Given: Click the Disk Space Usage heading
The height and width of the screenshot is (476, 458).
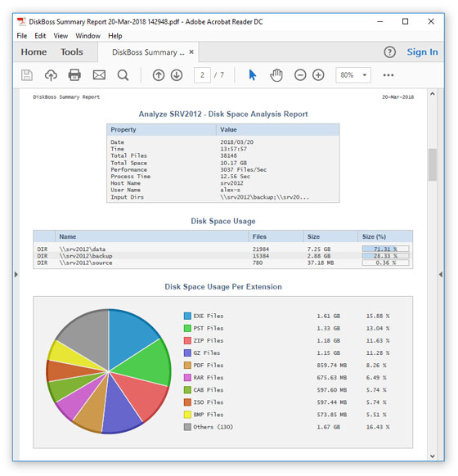Looking at the screenshot, I should pyautogui.click(x=223, y=221).
